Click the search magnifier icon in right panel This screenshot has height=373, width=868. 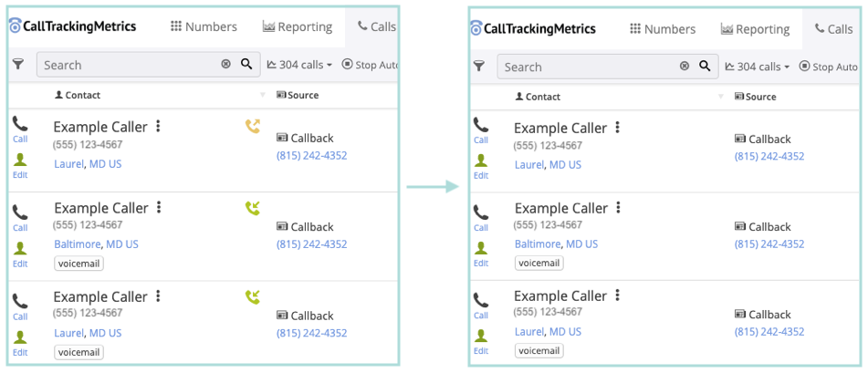pos(705,66)
